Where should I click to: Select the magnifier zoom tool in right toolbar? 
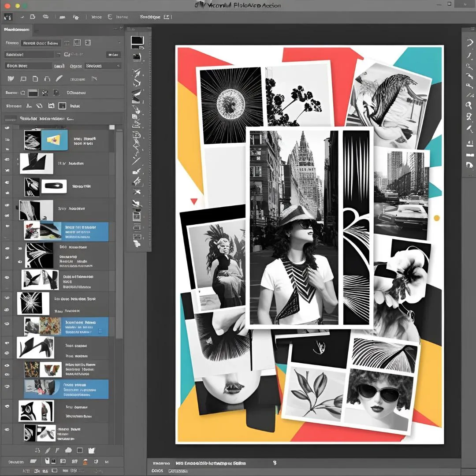tap(469, 105)
